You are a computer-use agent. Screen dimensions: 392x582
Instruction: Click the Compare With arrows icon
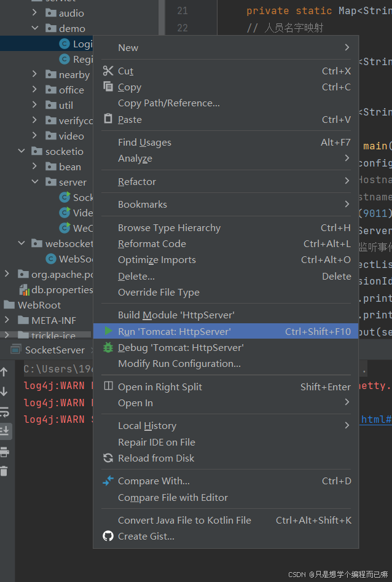108,481
